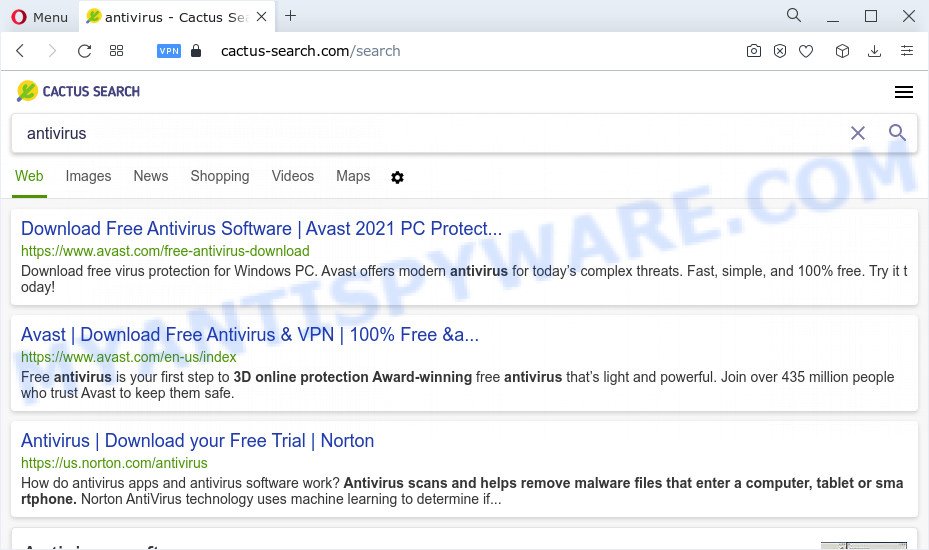Click the Download free virus protection snippet

(464, 279)
